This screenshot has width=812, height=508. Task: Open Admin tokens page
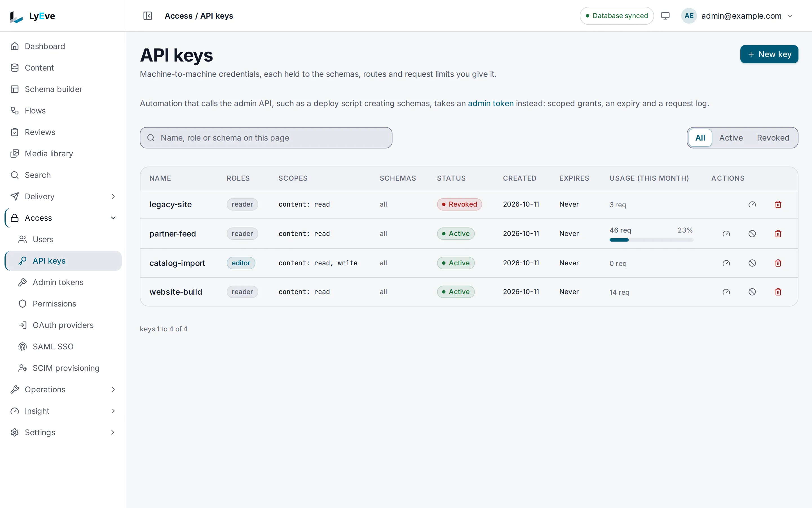point(63,282)
